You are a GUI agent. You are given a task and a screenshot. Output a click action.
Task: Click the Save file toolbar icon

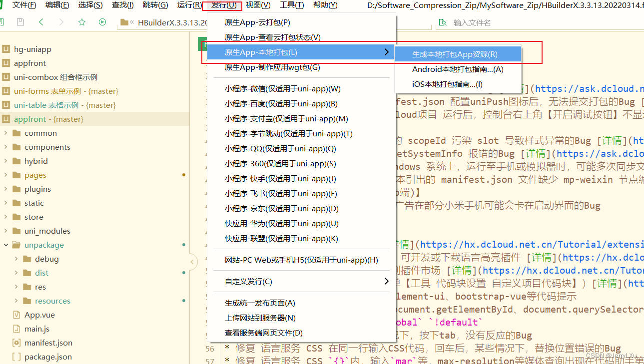click(20, 22)
